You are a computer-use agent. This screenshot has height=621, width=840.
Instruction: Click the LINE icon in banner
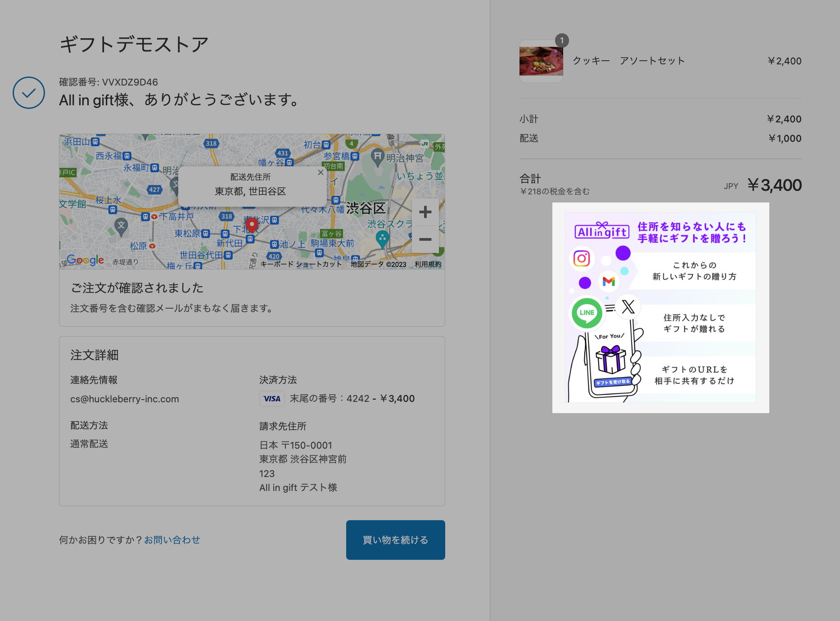point(587,313)
